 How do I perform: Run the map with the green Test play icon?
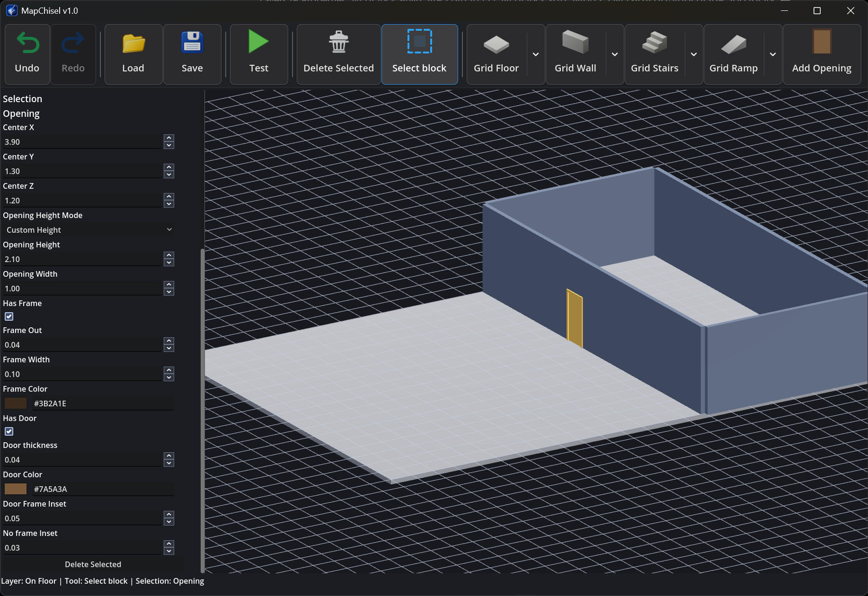[258, 42]
